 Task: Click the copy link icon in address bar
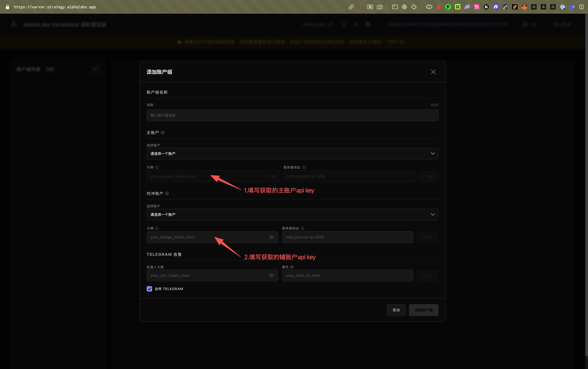point(351,7)
